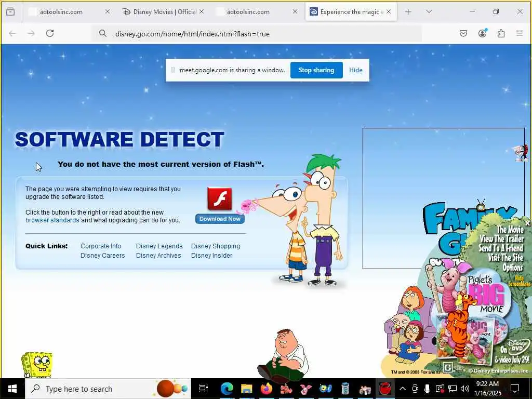Screen dimensions: 532x399
Task: Click Options in the Piglet ad
Action: [x=513, y=268]
